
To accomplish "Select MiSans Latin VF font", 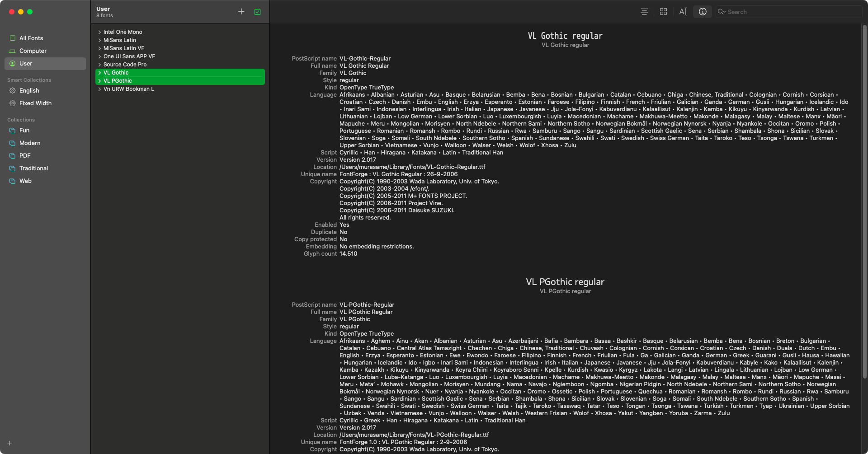I will [124, 48].
